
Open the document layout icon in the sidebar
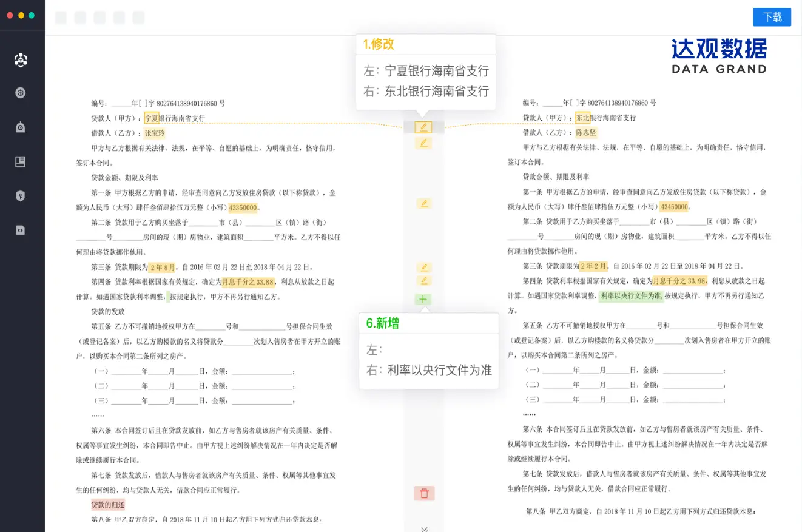[21, 161]
